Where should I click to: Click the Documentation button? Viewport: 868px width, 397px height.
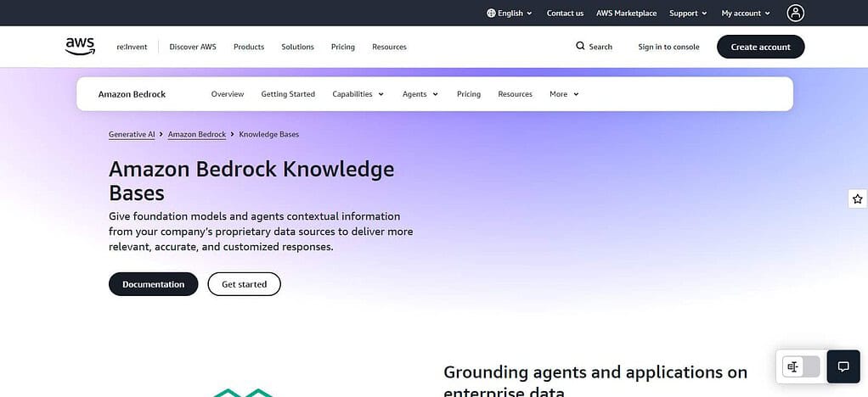(154, 284)
